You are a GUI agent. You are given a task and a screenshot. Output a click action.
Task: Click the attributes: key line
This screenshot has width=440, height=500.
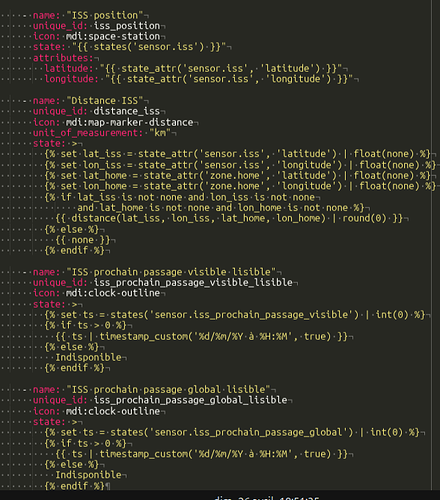click(63, 58)
